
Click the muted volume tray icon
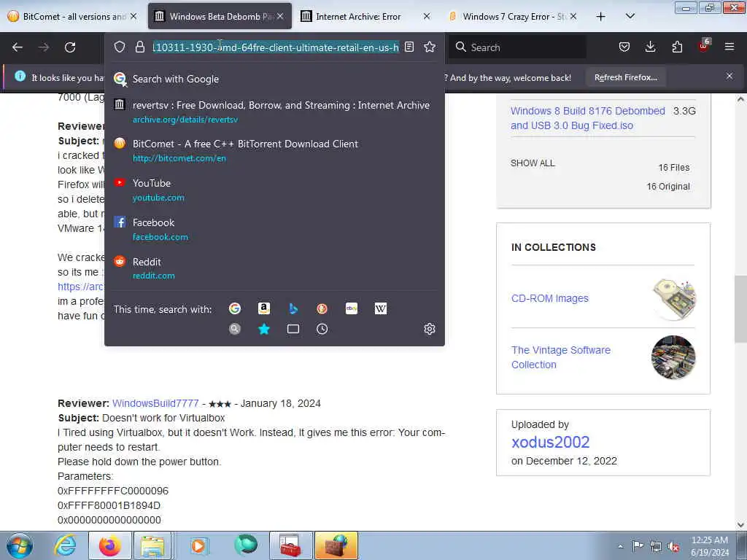[673, 546]
